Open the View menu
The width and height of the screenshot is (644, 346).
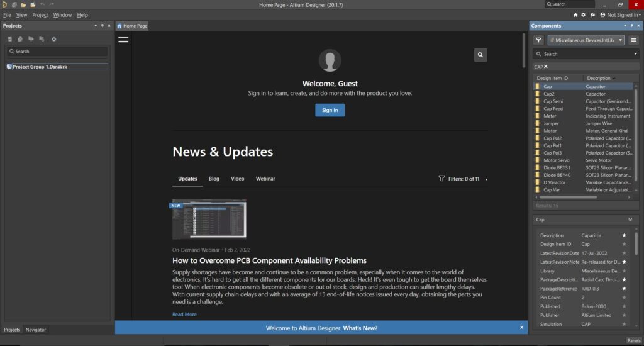tap(21, 15)
